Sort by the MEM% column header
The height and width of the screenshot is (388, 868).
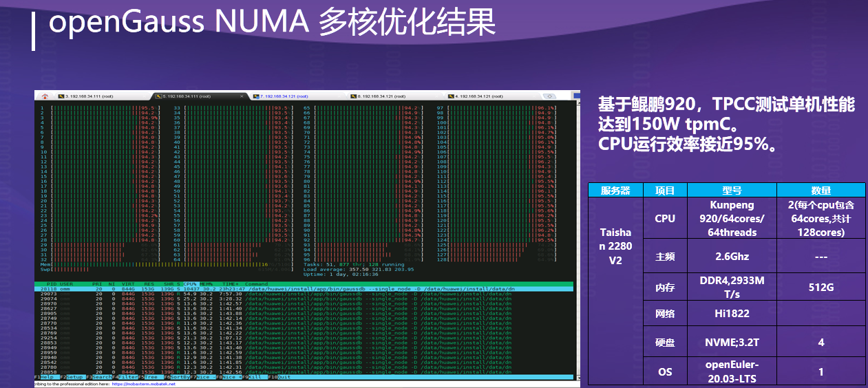[x=207, y=283]
